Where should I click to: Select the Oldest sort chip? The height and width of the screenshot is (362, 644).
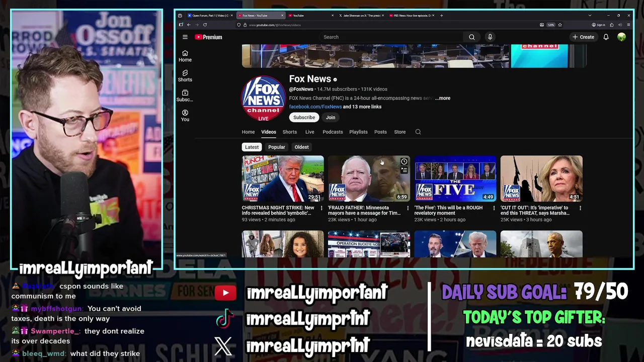click(x=301, y=147)
